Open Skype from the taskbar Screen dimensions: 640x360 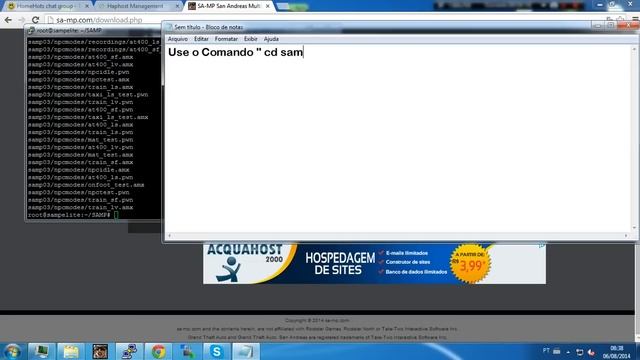216,351
